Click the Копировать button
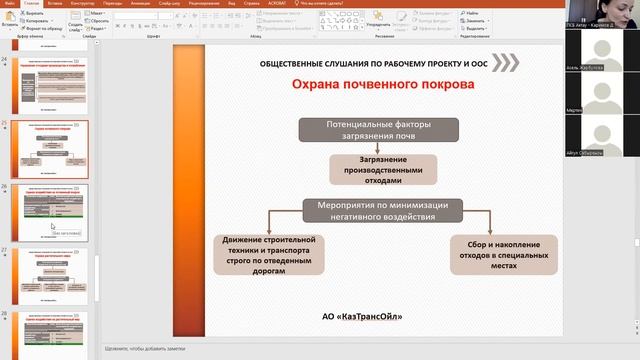Image resolution: width=640 pixels, height=360 pixels. 34,21
